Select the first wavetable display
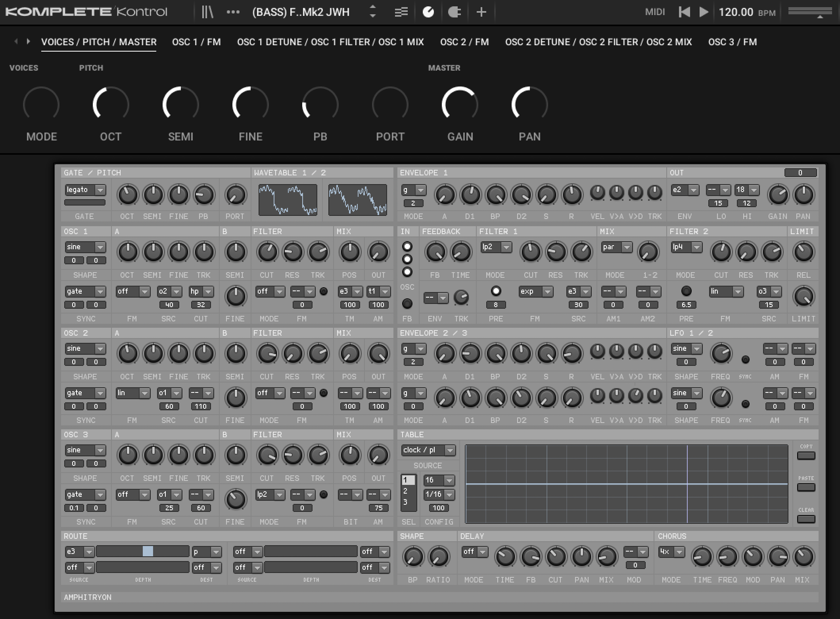This screenshot has width=840, height=619. pos(288,200)
